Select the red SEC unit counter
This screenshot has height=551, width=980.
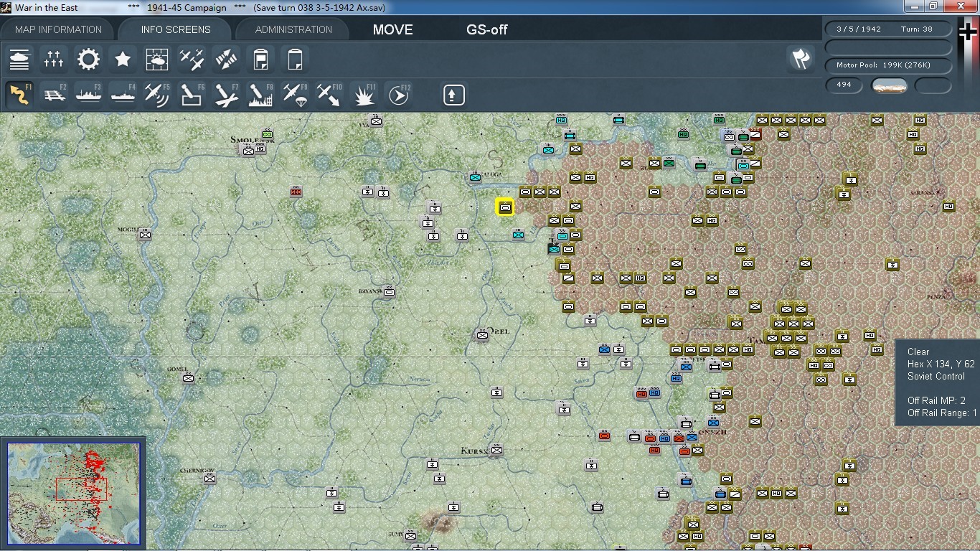pyautogui.click(x=296, y=192)
